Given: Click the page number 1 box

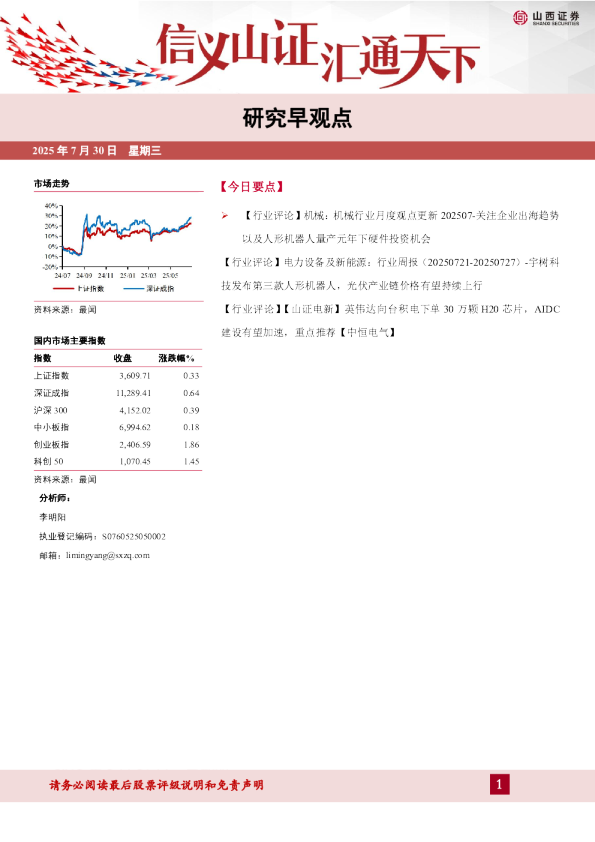Looking at the screenshot, I should pyautogui.click(x=499, y=785).
